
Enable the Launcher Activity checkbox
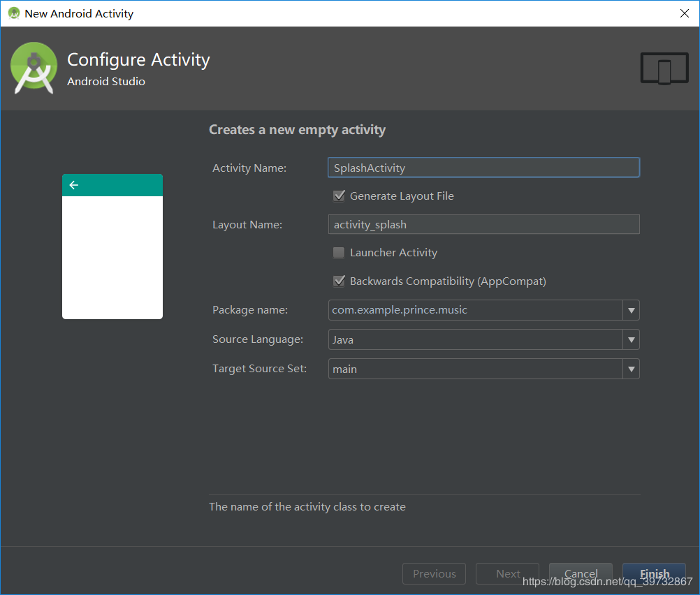click(339, 252)
